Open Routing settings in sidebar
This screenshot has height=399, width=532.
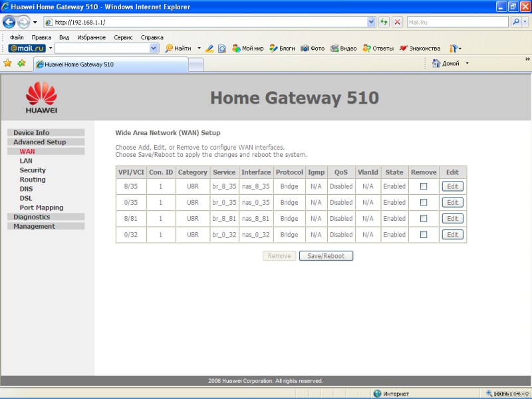32,180
